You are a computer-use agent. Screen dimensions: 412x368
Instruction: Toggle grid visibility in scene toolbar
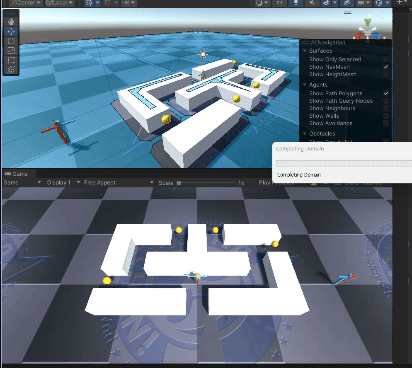click(89, 3)
